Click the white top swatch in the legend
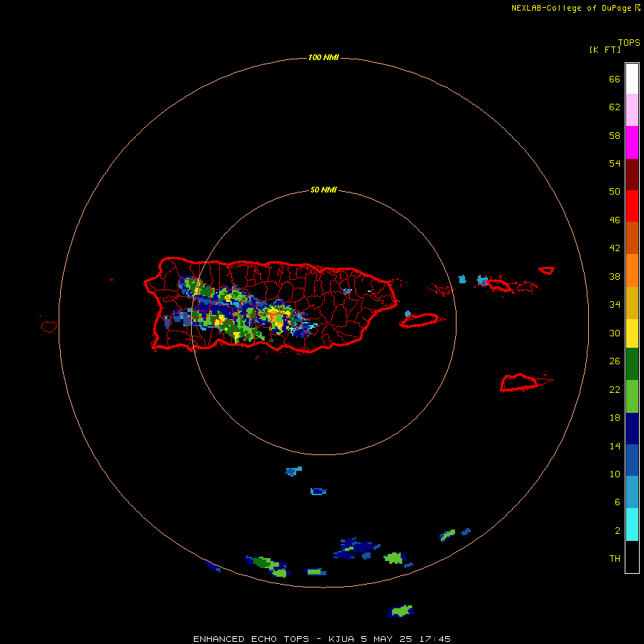 (632, 79)
